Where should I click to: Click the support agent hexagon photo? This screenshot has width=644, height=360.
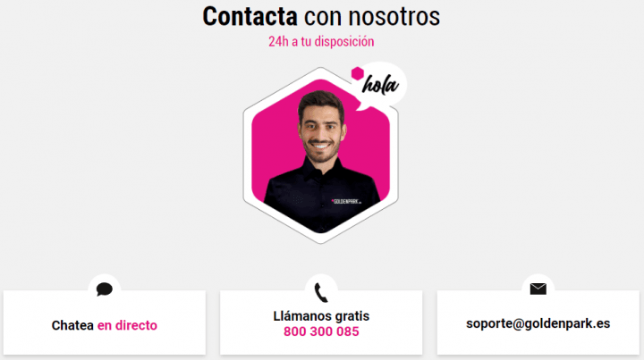point(320,155)
